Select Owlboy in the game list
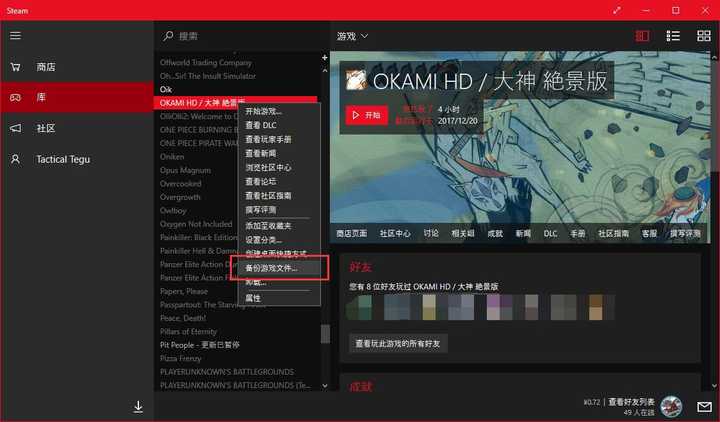This screenshot has width=720, height=422. [173, 211]
